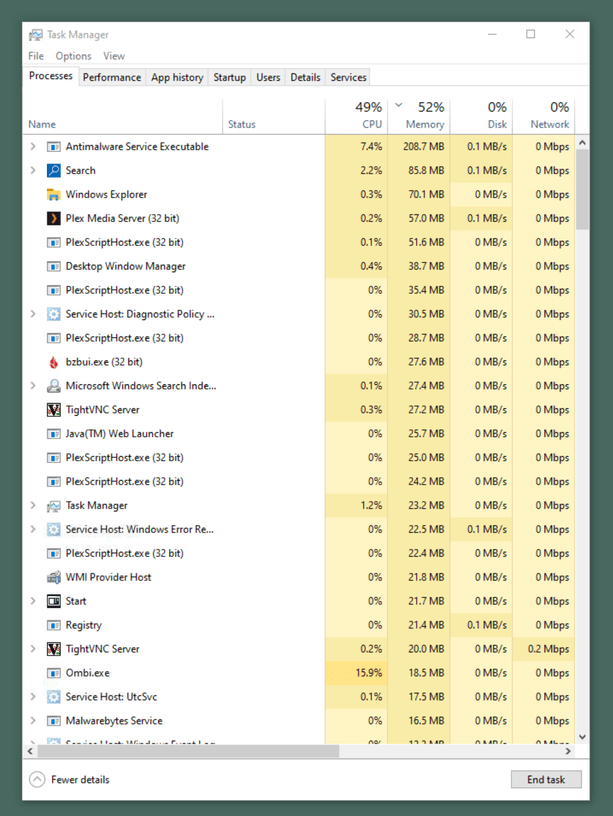Switch to the Performance tab
This screenshot has width=613, height=816.
[x=112, y=77]
